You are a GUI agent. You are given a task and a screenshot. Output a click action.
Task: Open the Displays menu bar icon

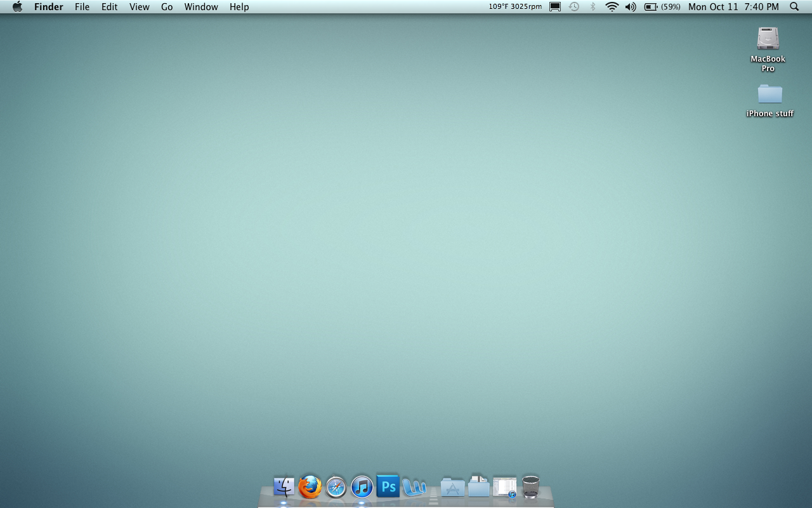coord(555,6)
